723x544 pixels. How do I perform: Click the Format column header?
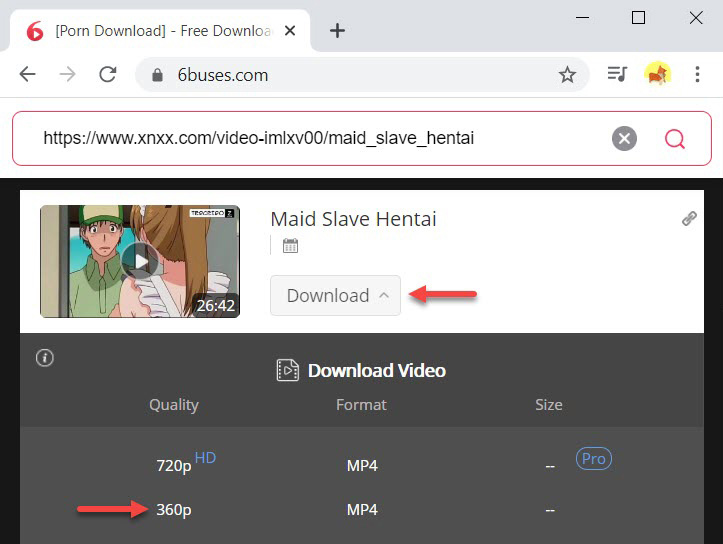362,405
